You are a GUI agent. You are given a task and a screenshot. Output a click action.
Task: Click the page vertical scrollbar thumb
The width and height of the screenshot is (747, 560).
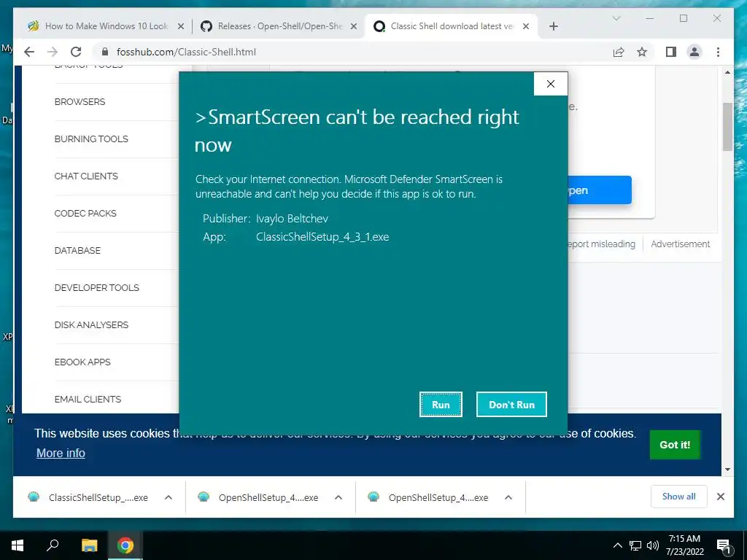pyautogui.click(x=727, y=127)
